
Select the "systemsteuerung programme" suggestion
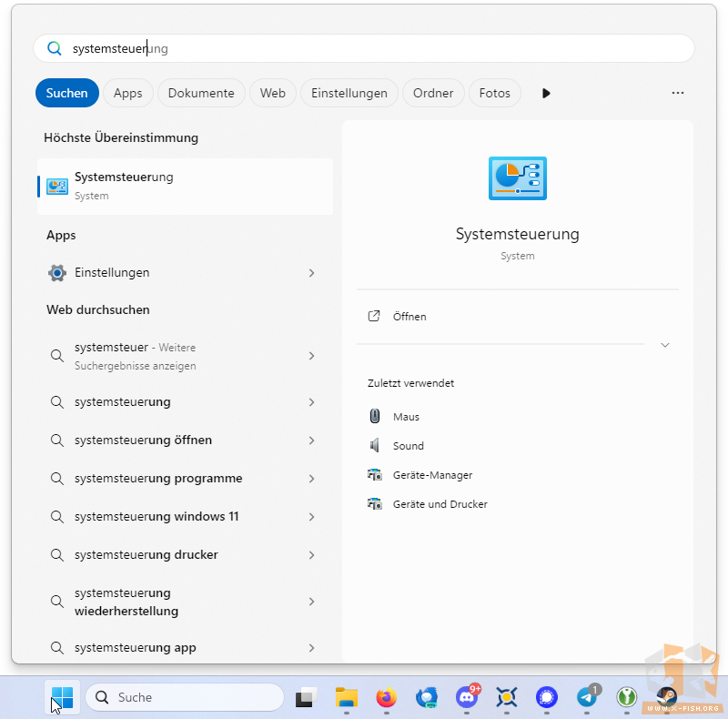coord(169,479)
